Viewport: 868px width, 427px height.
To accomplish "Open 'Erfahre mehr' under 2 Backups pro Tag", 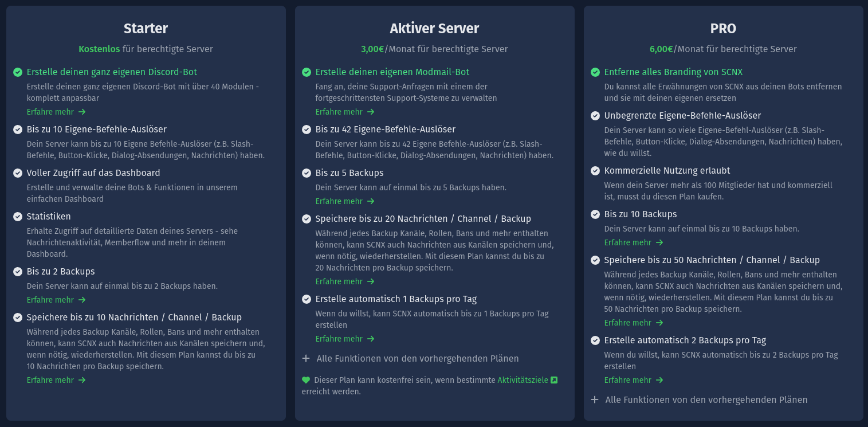I will tap(634, 380).
